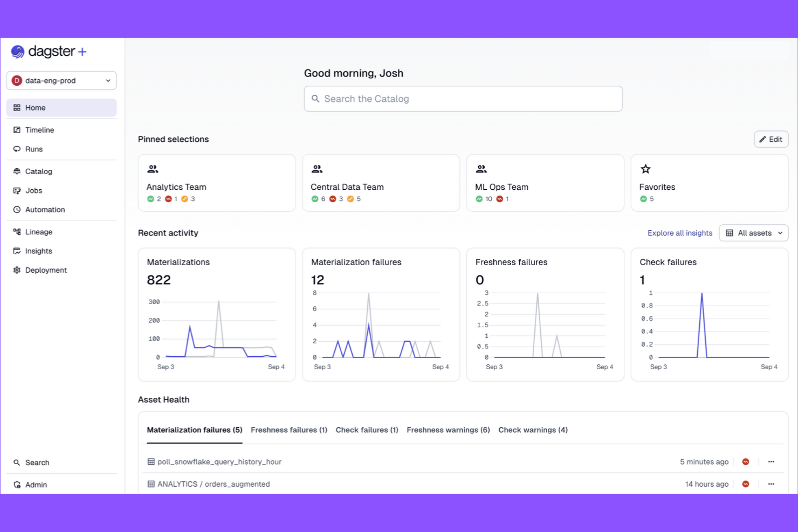Click the Favorites star icon
Image resolution: width=798 pixels, height=532 pixels.
pos(645,169)
